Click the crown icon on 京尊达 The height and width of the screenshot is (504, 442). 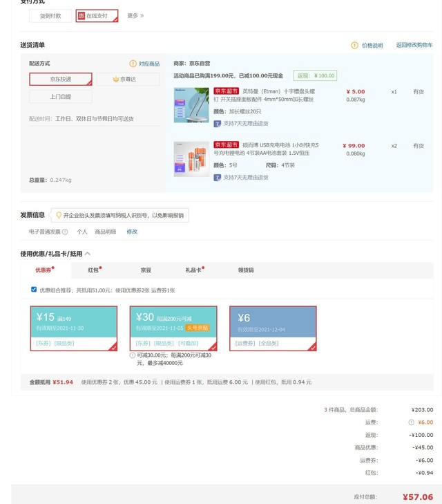(x=116, y=79)
